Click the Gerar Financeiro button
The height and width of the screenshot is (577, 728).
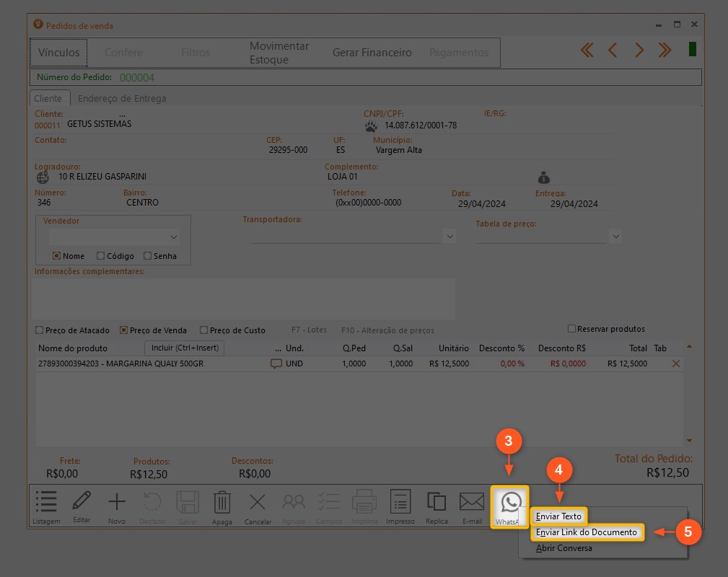(372, 53)
